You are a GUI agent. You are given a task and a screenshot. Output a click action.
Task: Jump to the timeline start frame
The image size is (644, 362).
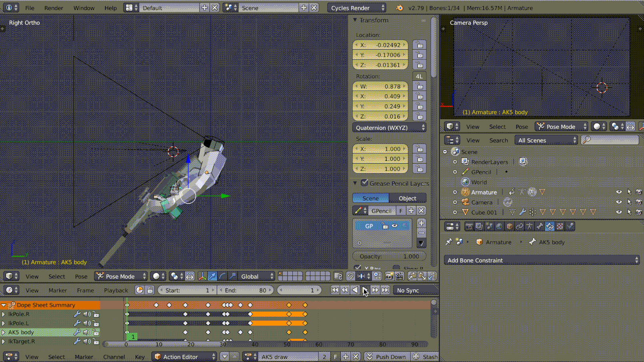[x=335, y=290]
